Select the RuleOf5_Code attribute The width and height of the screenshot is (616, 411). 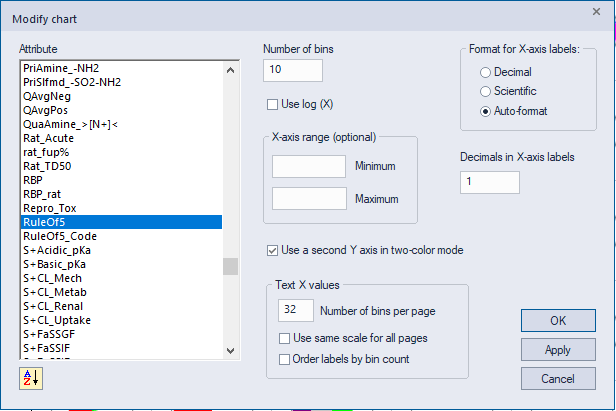point(121,236)
